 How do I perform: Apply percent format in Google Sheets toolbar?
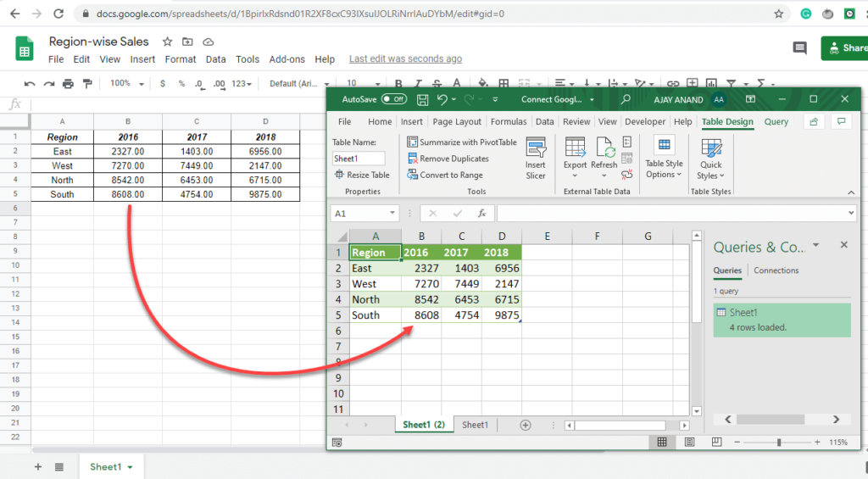pos(181,84)
